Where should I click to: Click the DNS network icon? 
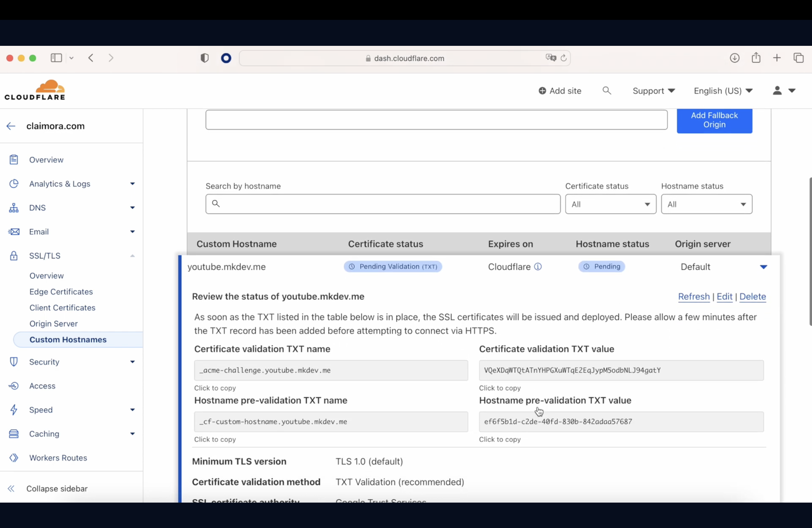click(14, 208)
